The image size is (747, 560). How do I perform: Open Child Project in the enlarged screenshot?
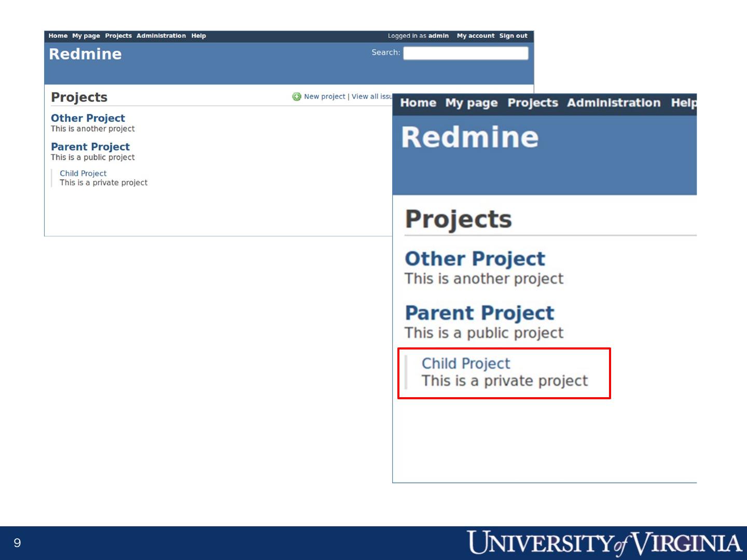(466, 363)
